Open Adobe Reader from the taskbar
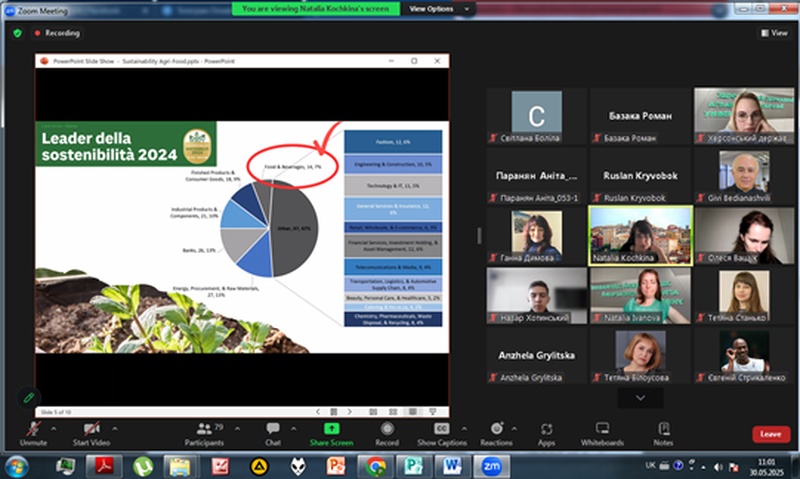This screenshot has width=800, height=479. pyautogui.click(x=104, y=466)
